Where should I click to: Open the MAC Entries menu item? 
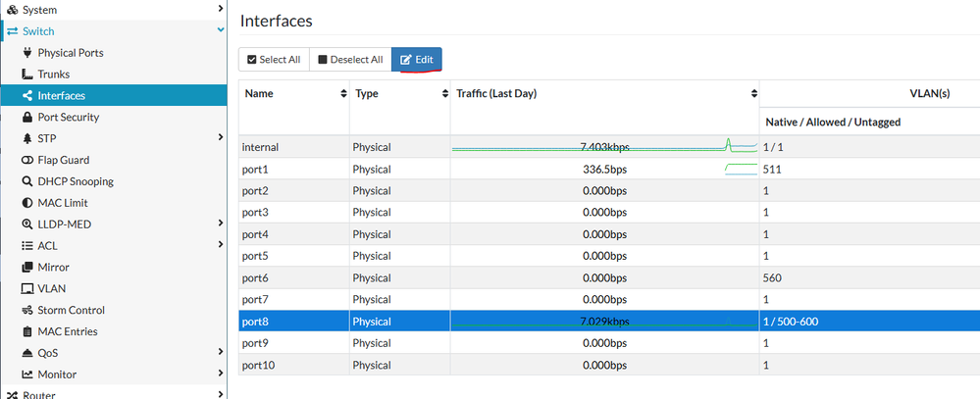pos(67,331)
